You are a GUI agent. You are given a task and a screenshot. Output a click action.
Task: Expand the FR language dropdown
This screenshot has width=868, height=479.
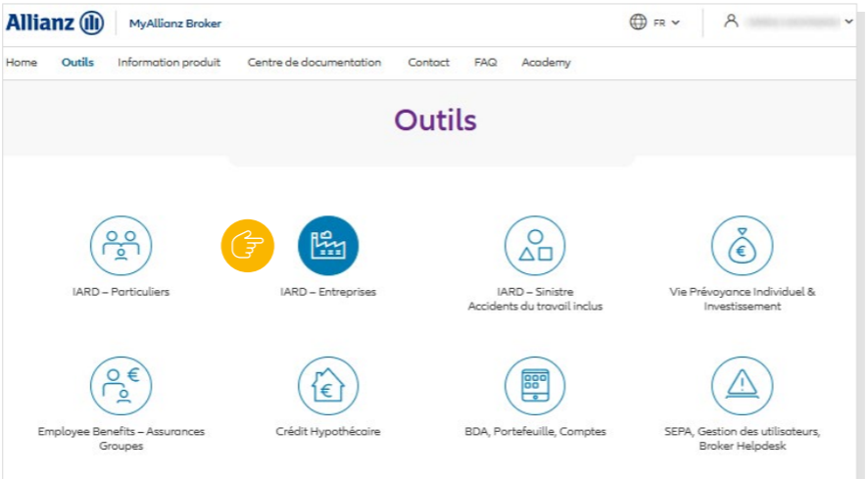[667, 23]
